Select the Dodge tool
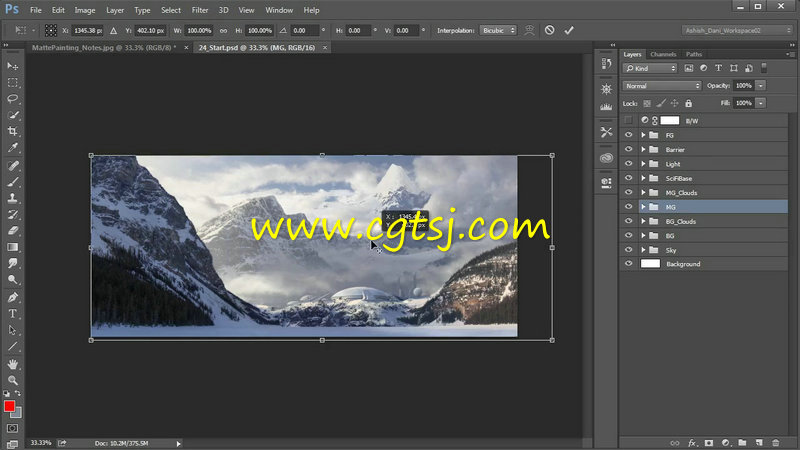The image size is (800, 450). (13, 280)
